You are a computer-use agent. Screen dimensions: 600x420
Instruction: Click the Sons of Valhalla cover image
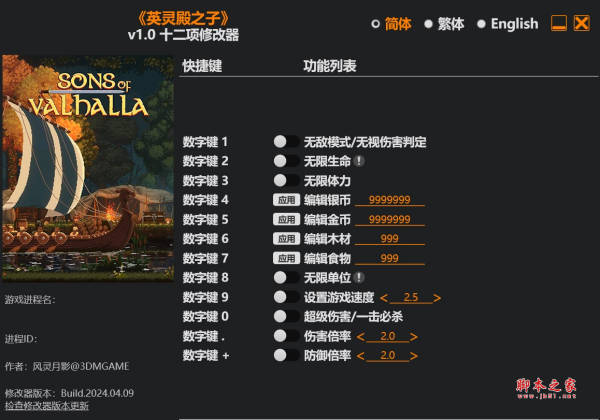click(88, 168)
